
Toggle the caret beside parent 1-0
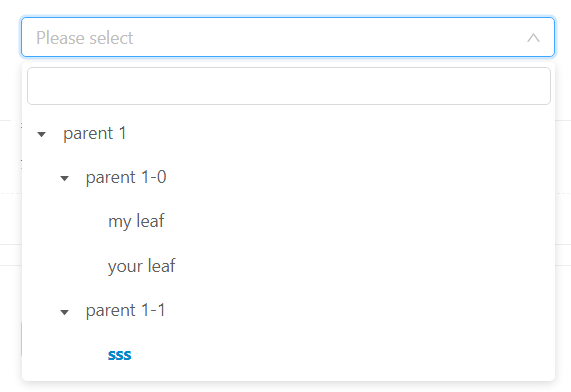coord(64,179)
